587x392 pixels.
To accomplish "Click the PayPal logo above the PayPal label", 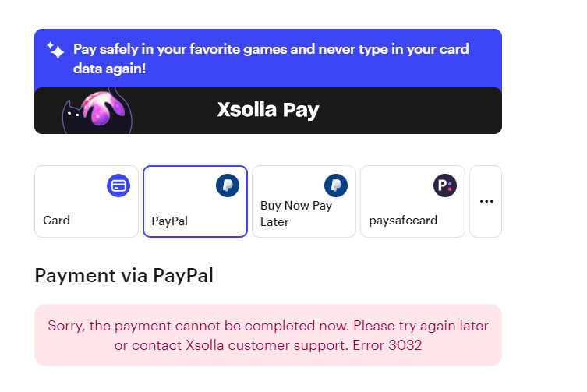I will pos(227,185).
